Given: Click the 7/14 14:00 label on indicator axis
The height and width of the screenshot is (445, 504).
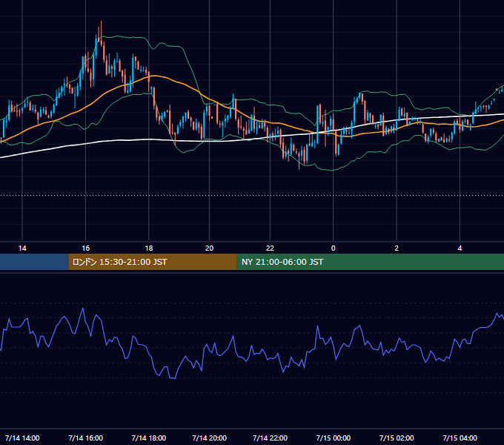Looking at the screenshot, I should pos(22,438).
